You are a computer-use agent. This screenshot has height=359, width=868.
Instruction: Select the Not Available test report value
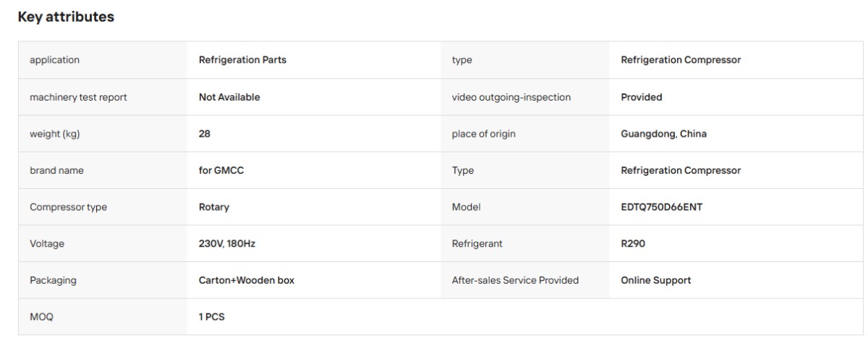coord(229,97)
